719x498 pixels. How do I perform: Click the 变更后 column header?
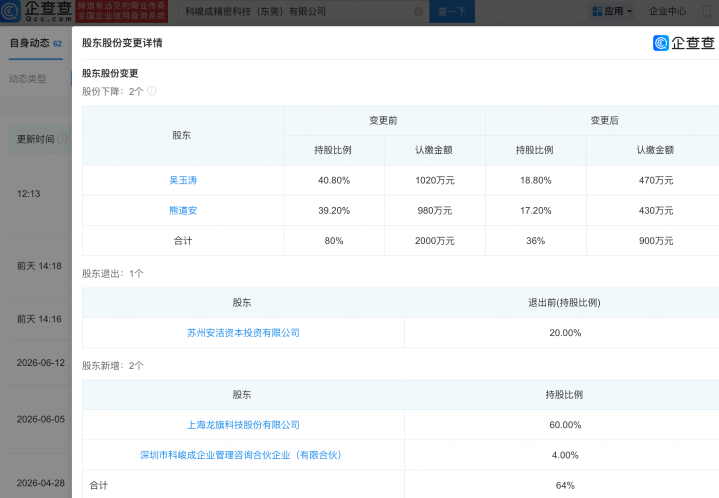click(x=604, y=121)
